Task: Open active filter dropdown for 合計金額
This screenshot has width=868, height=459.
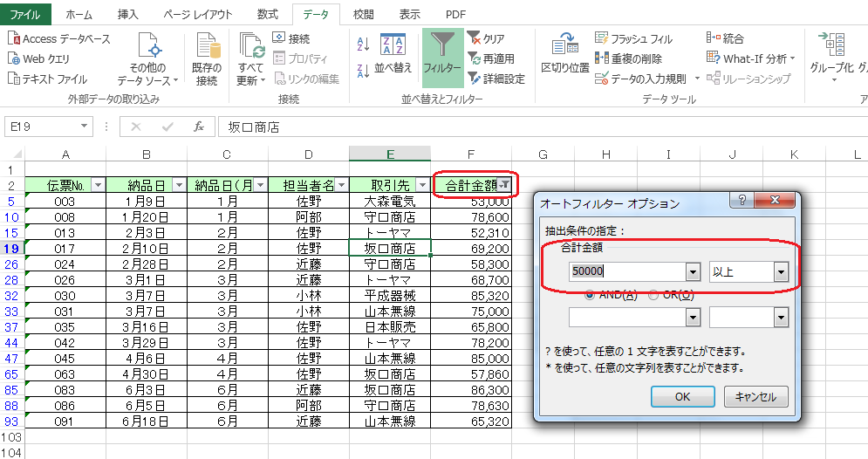Action: click(503, 185)
